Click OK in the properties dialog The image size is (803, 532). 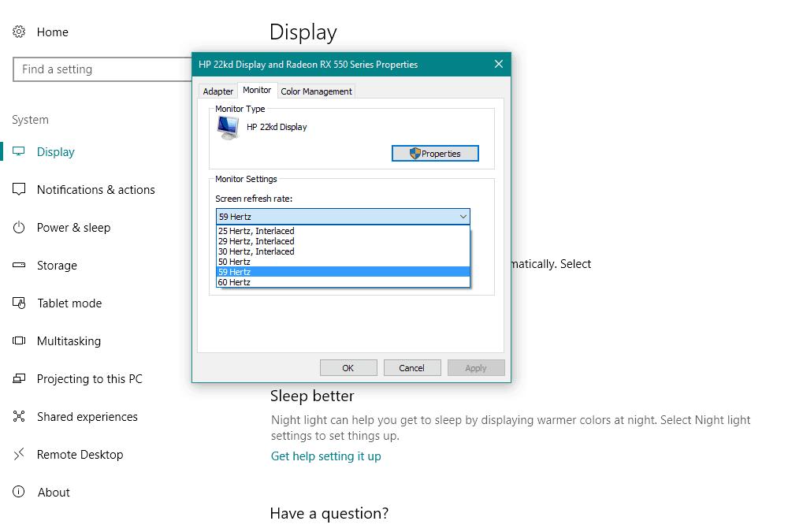coord(348,367)
